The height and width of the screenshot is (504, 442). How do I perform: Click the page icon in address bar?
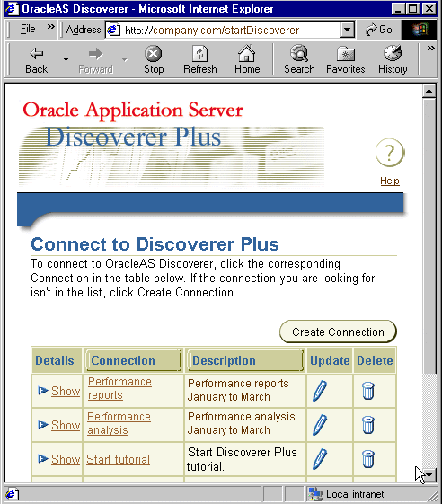point(113,30)
